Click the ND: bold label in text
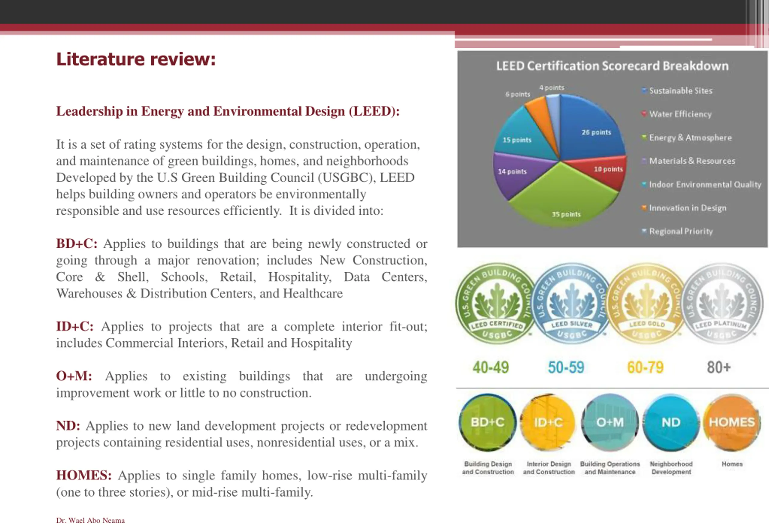Image resolution: width=769 pixels, height=532 pixels. (68, 426)
